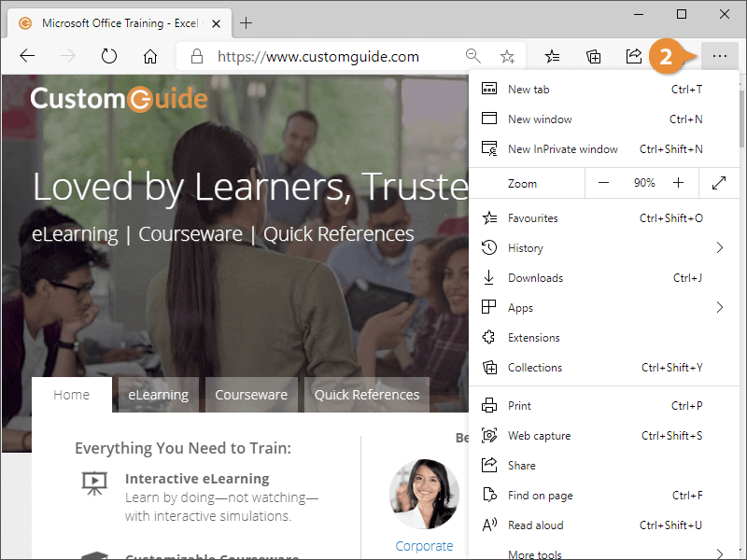The image size is (747, 560).
Task: Refresh the page
Action: [x=109, y=56]
